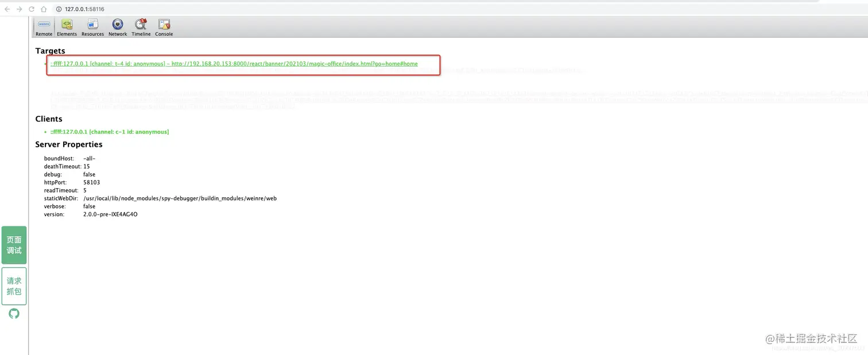Open browser home page icon

tap(44, 9)
